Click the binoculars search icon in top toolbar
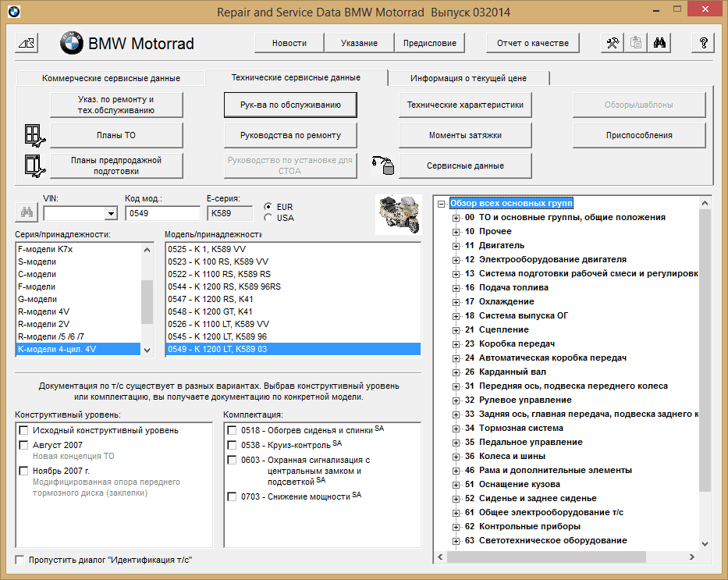The height and width of the screenshot is (580, 728). click(659, 44)
